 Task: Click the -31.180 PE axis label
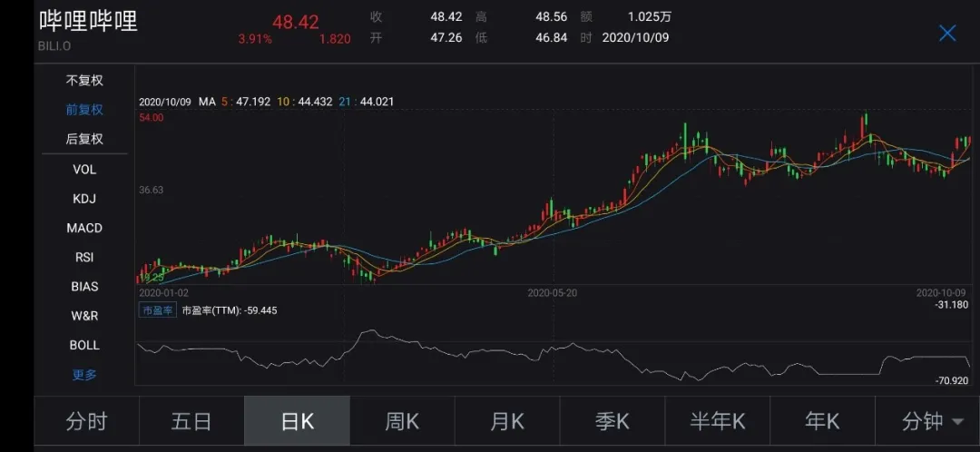click(x=952, y=304)
